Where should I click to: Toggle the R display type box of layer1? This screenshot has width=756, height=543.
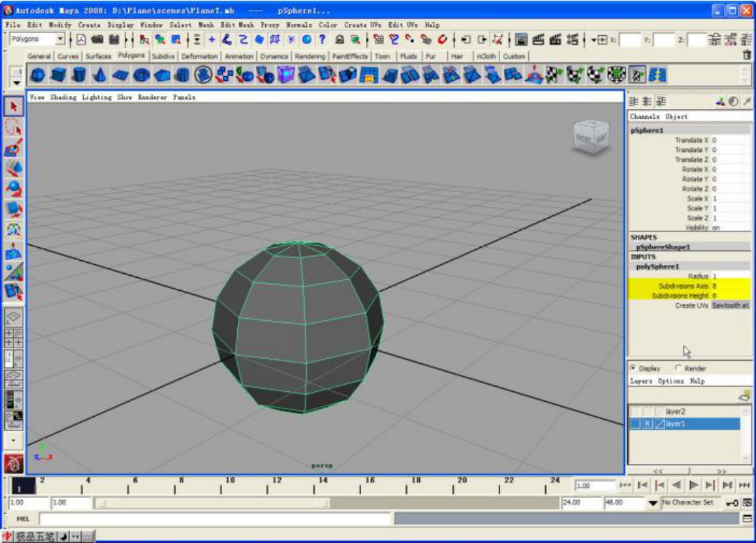coord(648,423)
